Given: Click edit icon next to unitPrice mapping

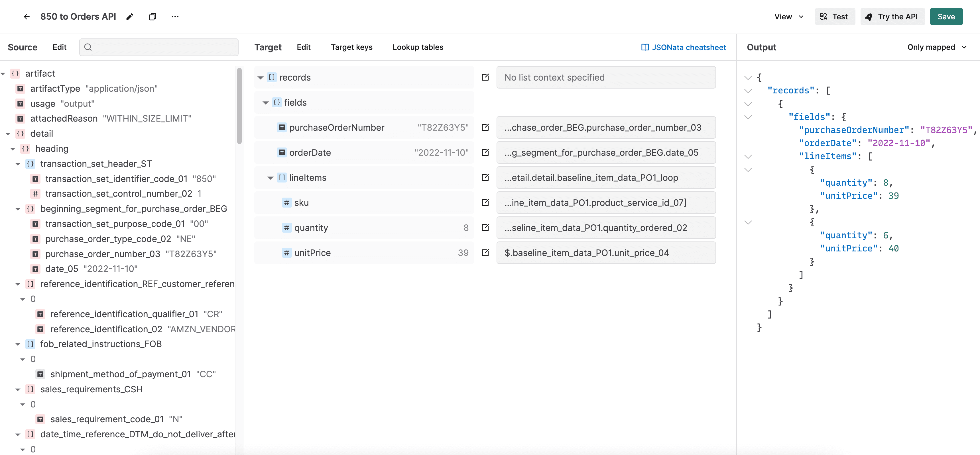Looking at the screenshot, I should 485,253.
